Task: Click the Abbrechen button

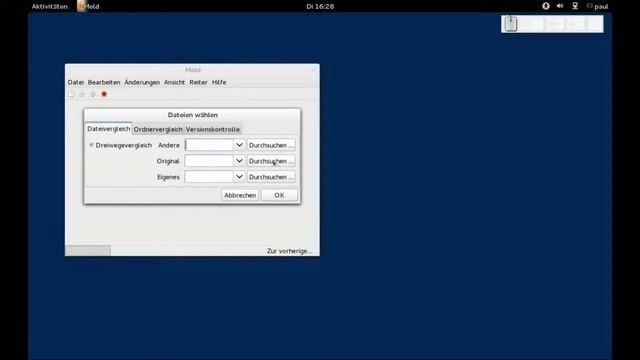Action: click(240, 195)
